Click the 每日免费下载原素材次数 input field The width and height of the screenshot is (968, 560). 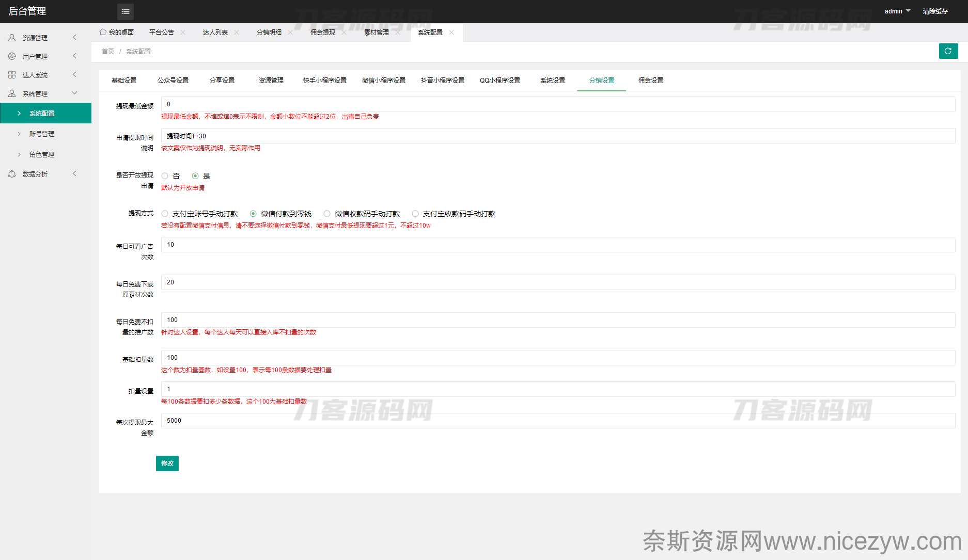[558, 282]
